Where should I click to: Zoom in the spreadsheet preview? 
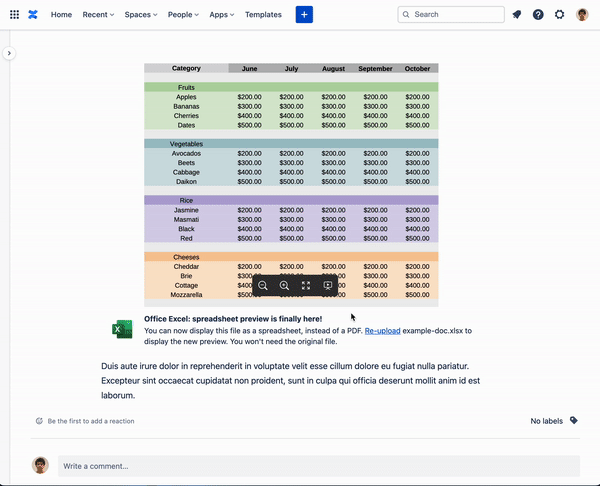[x=284, y=285]
